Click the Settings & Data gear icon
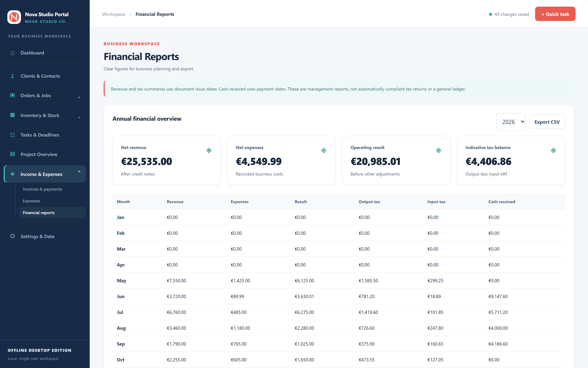588x368 pixels. 12,236
